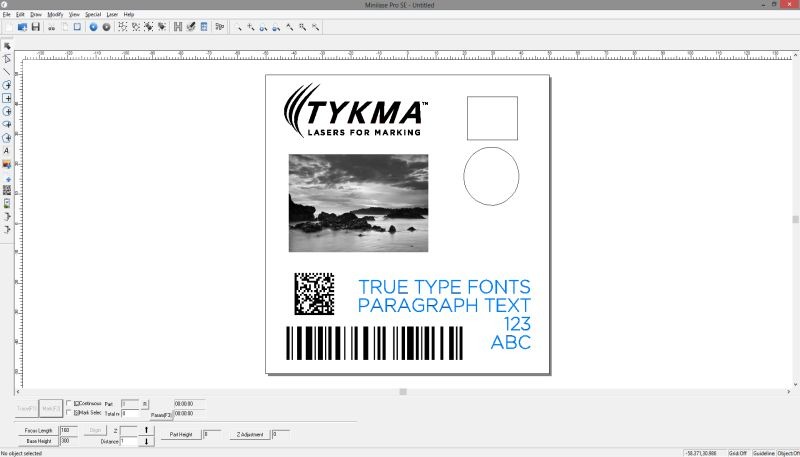Image resolution: width=800 pixels, height=457 pixels.
Task: Click the Total number input field
Action: pyautogui.click(x=130, y=414)
